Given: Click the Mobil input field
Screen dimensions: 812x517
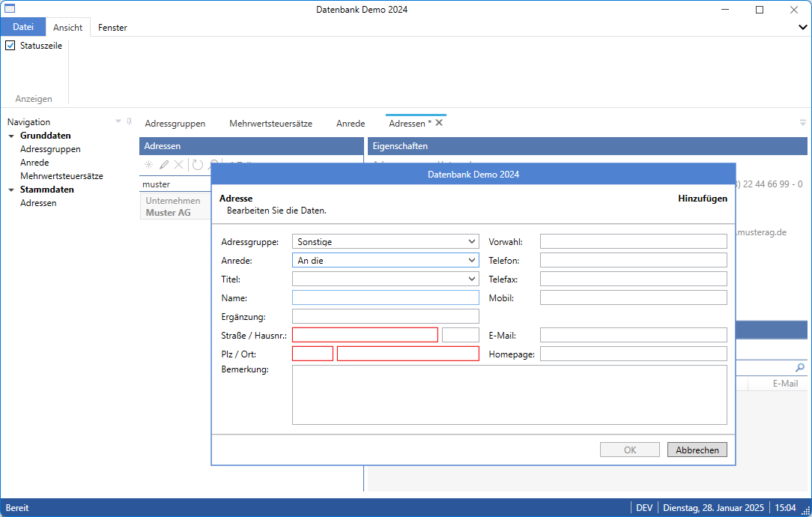Looking at the screenshot, I should coord(633,297).
